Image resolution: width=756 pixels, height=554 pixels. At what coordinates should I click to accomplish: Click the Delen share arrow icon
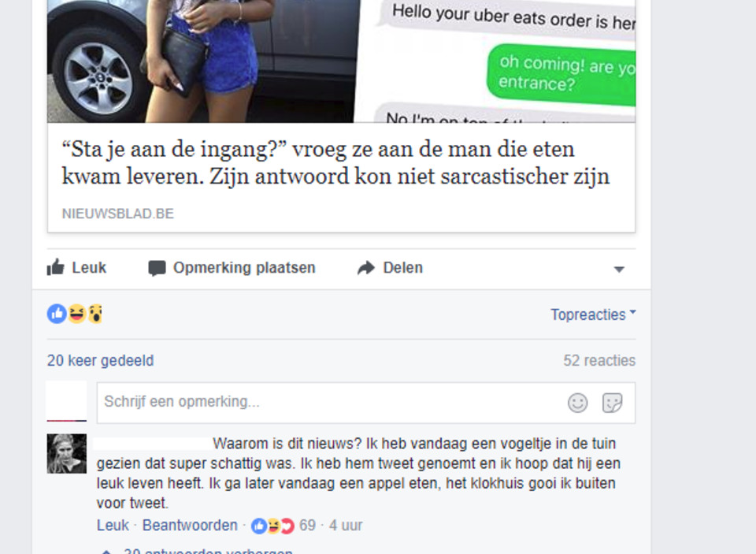point(366,268)
